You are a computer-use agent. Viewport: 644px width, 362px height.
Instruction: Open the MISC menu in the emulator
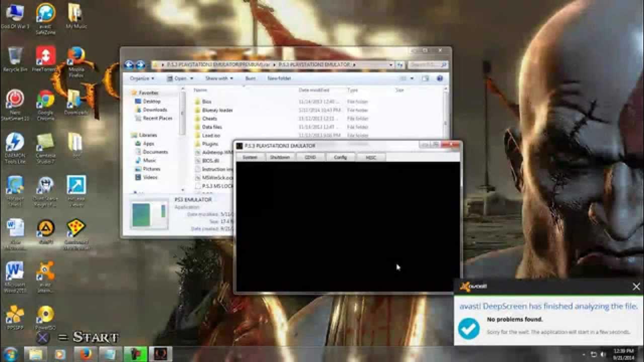click(x=371, y=157)
